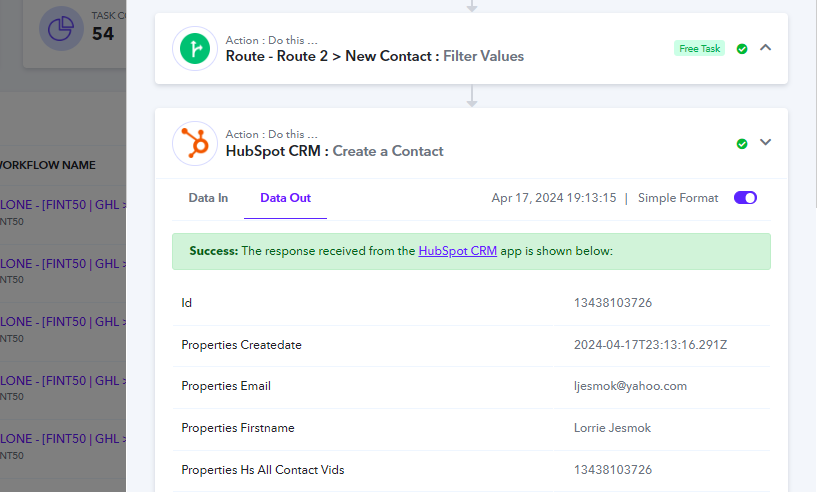The image size is (817, 492).
Task: Expand the HubSpot Create a Contact chevron
Action: (765, 142)
